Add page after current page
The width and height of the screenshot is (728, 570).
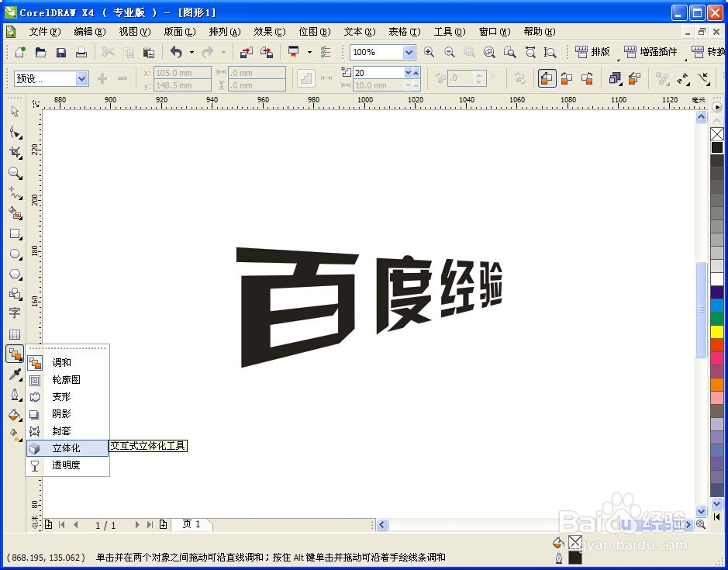tap(163, 525)
